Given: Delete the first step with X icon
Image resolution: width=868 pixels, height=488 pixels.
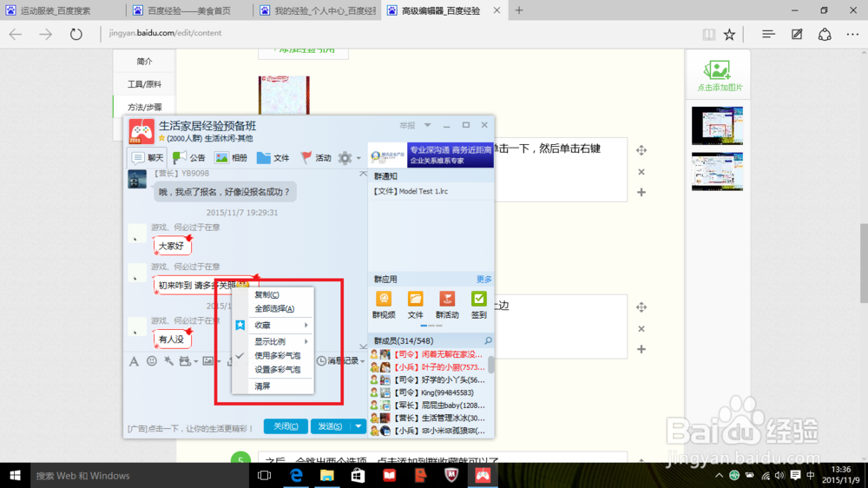Looking at the screenshot, I should 641,172.
